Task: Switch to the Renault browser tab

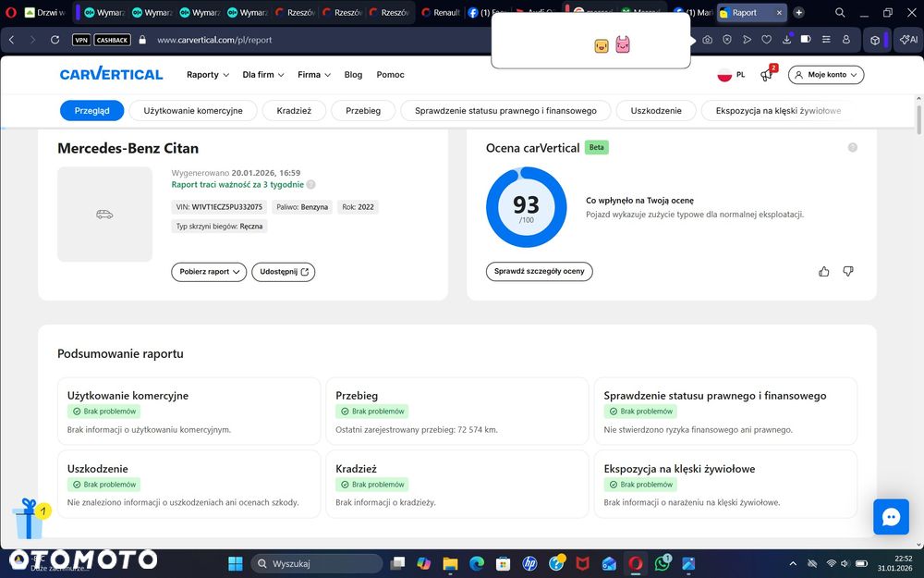Action: pyautogui.click(x=441, y=12)
